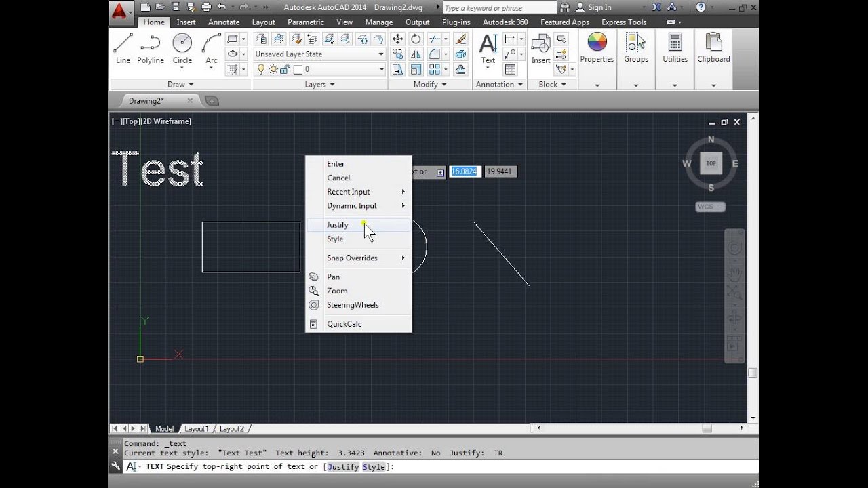Click the Hatch tool icon

point(233,69)
